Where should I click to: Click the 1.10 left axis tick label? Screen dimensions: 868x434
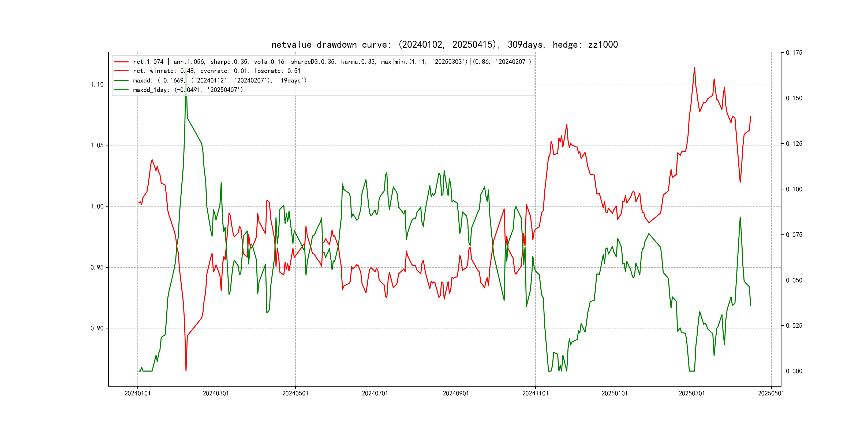point(97,85)
